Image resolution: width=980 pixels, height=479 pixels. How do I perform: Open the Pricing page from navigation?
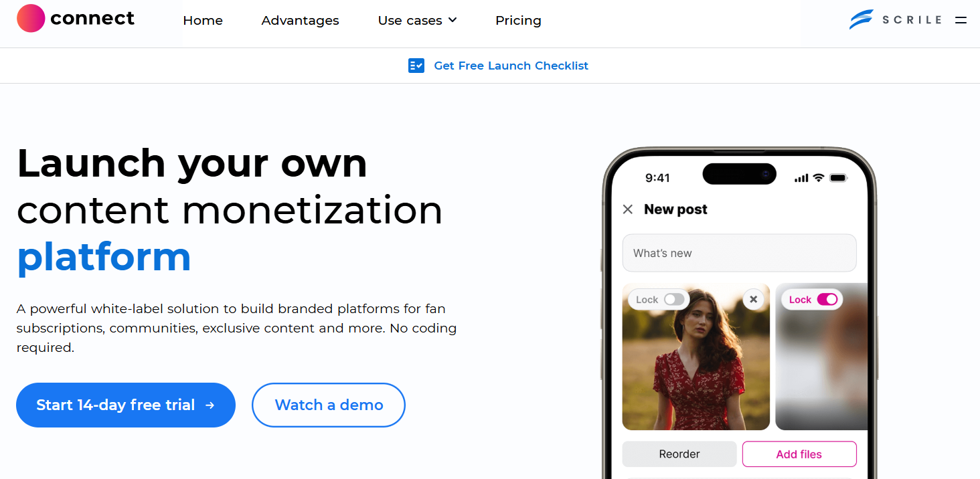coord(518,21)
